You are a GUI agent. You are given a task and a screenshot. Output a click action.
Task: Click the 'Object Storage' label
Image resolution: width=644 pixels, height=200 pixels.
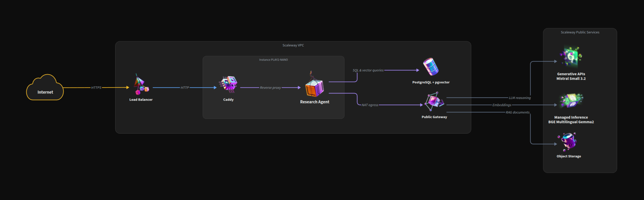pos(569,156)
